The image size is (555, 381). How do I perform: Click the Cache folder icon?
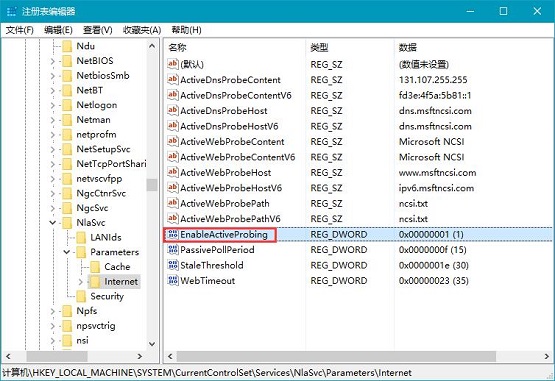[95, 267]
